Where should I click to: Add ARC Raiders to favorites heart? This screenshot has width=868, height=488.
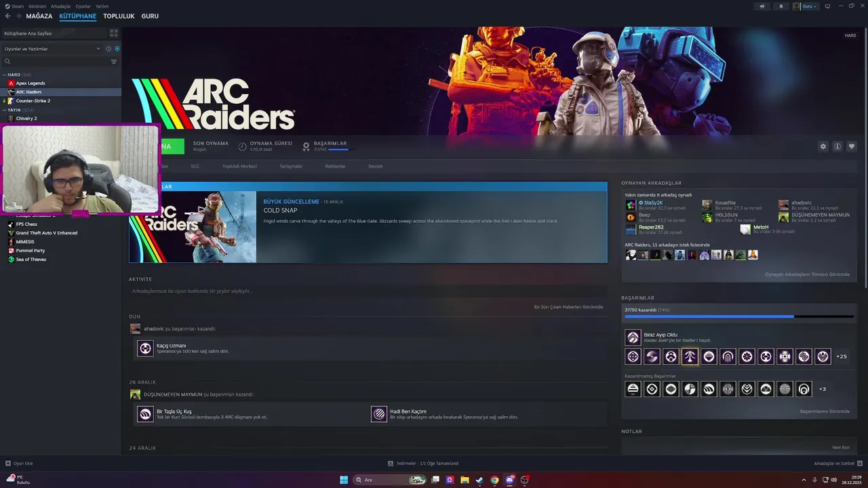852,146
